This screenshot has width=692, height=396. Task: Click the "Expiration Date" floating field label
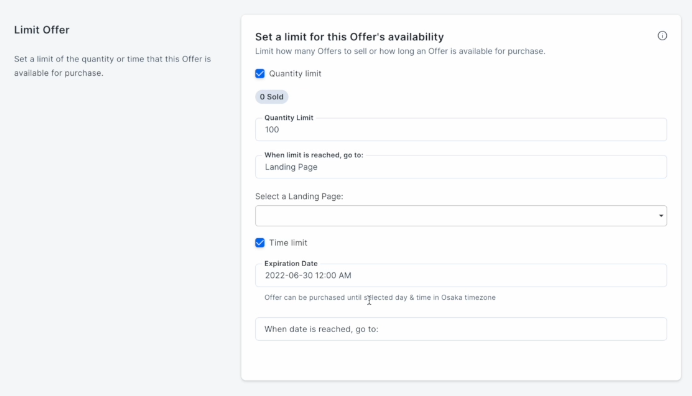click(x=291, y=264)
